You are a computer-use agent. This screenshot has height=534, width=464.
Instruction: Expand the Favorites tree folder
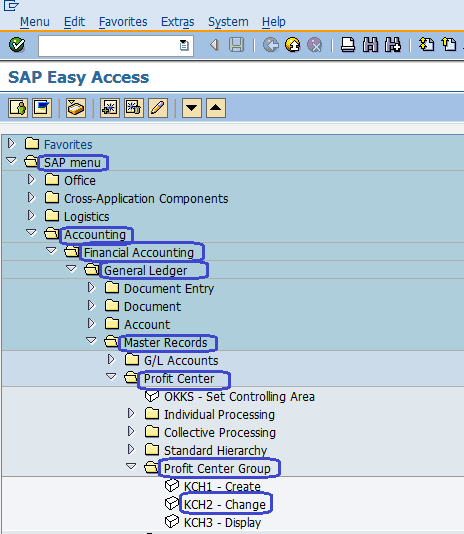click(11, 144)
